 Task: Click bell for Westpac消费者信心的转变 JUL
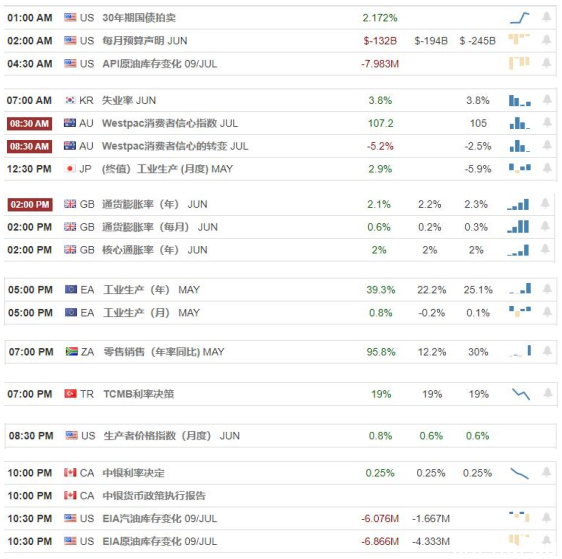click(x=547, y=145)
